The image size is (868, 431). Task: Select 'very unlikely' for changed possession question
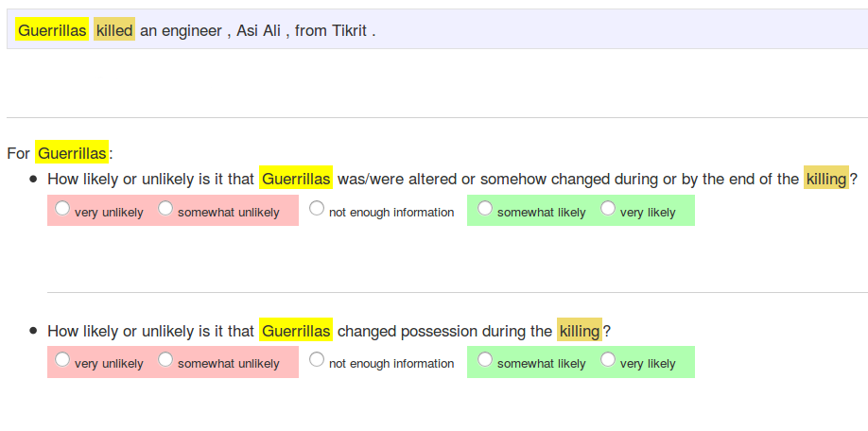click(x=62, y=360)
